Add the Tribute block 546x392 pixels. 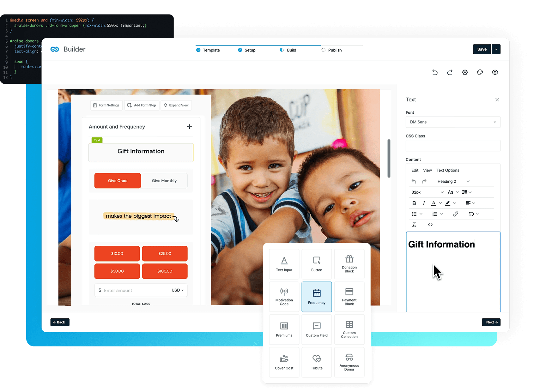click(x=317, y=362)
